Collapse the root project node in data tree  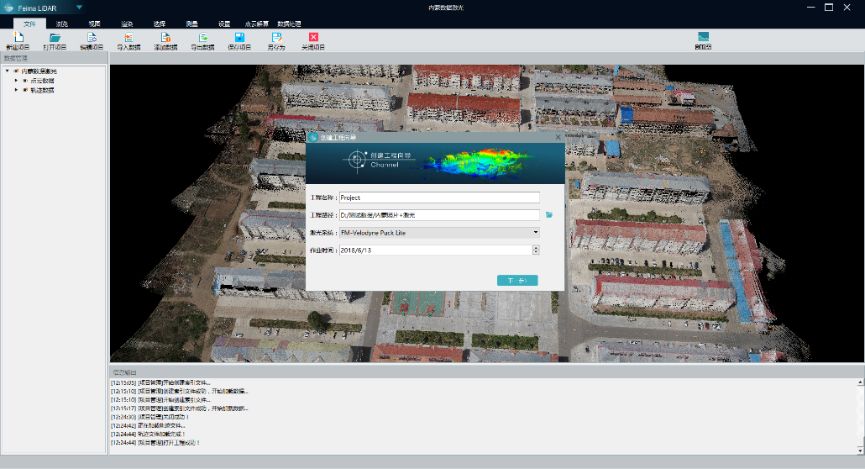(7, 71)
